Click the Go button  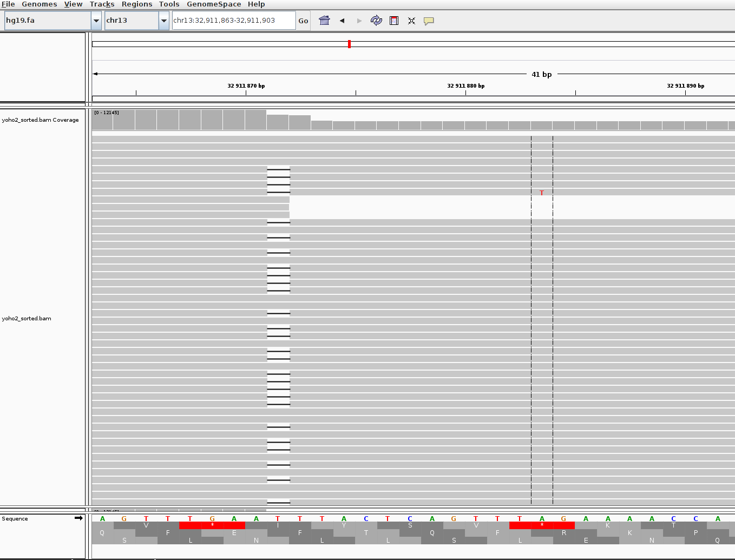click(x=303, y=21)
